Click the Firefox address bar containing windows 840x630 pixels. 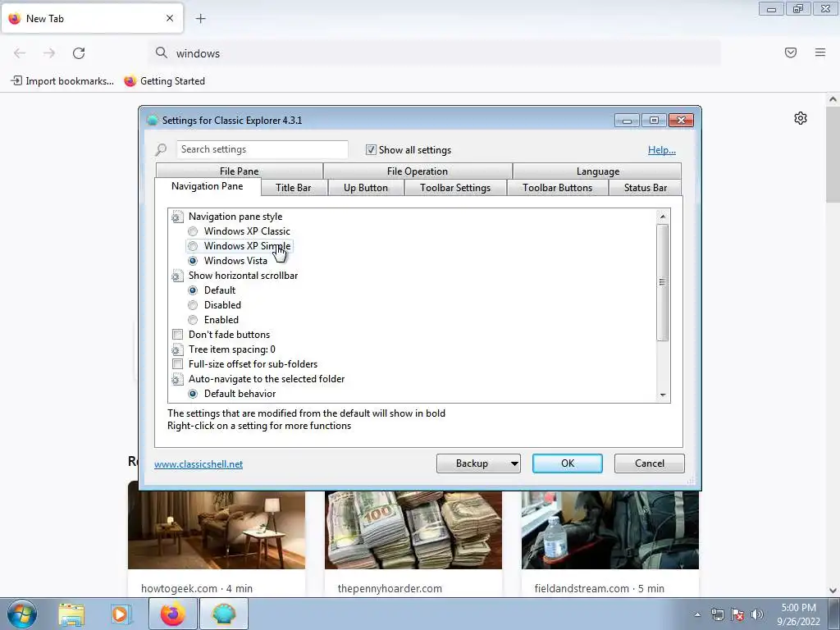(435, 53)
